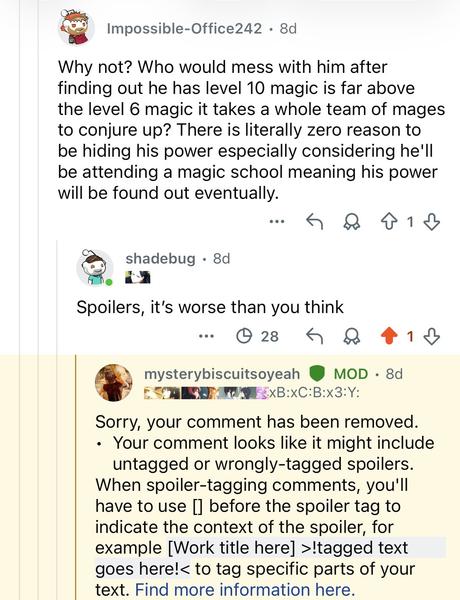Give award to Impossible-Office242's comment
Screen dimensions: 460x600
351,222
